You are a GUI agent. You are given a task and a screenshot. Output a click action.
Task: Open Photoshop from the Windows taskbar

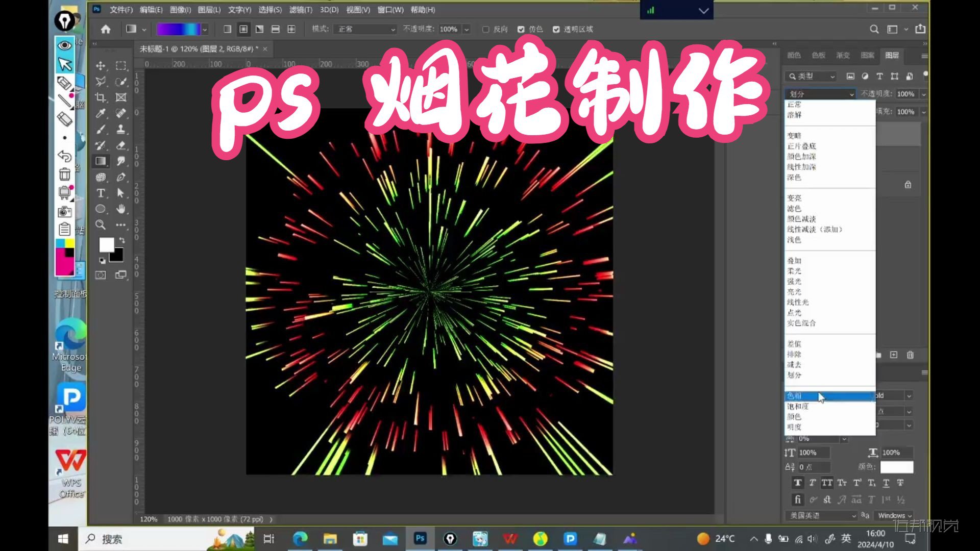[420, 539]
